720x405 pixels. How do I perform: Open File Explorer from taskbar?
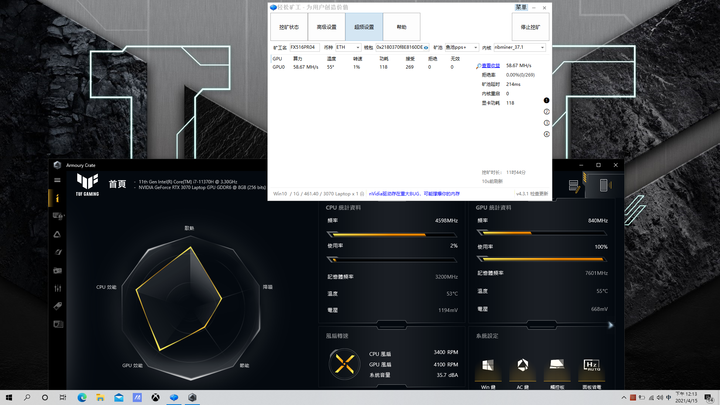point(100,398)
